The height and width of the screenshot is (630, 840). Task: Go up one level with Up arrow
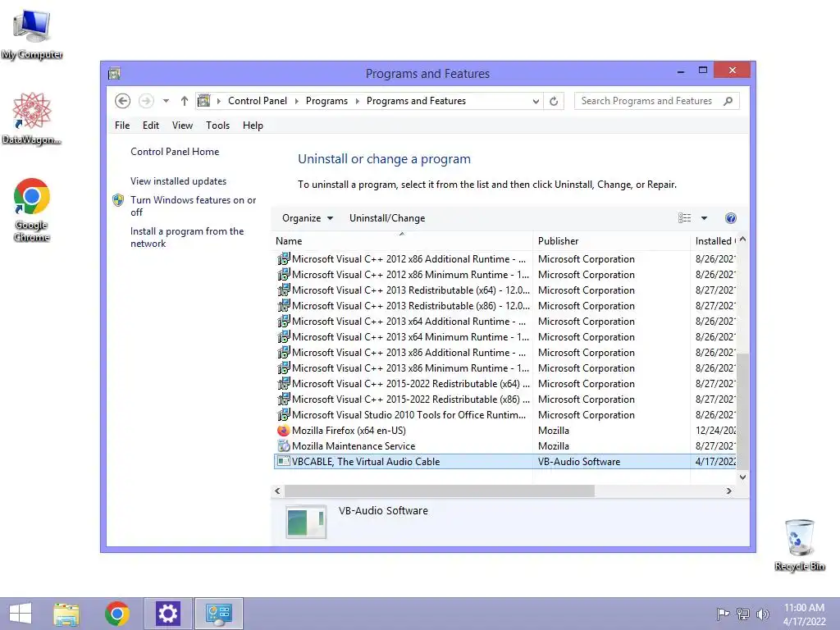click(x=185, y=101)
